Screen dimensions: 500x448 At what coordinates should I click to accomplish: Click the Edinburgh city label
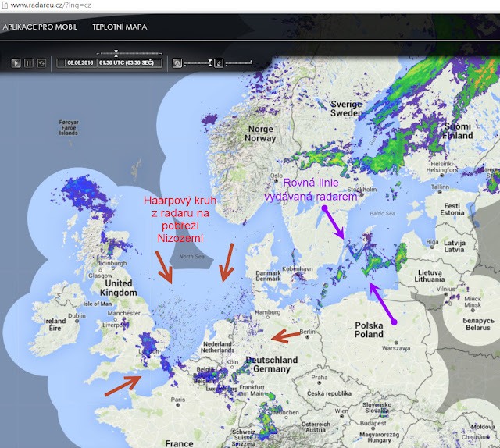point(112,263)
